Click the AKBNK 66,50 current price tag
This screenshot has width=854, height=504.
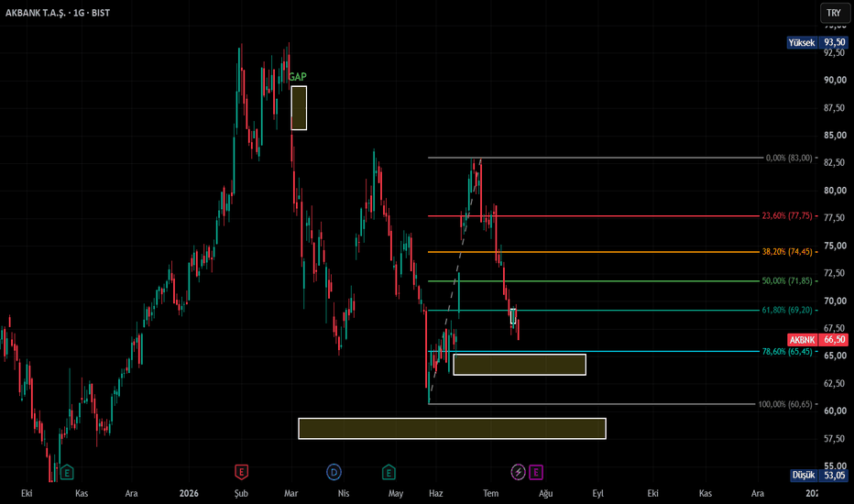(x=817, y=339)
